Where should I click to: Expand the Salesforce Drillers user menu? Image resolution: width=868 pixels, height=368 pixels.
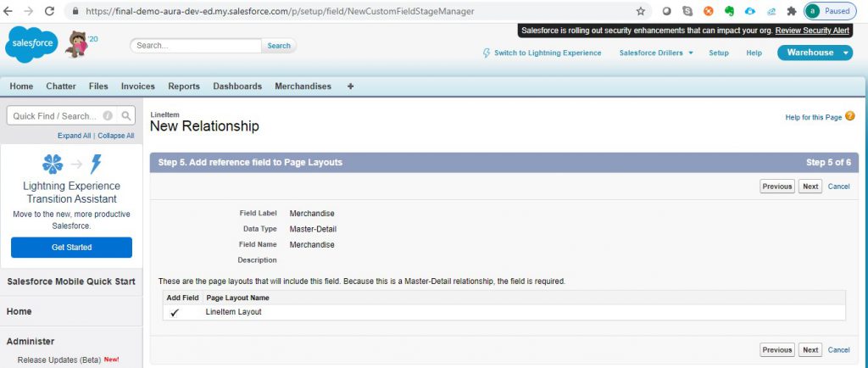(x=656, y=53)
